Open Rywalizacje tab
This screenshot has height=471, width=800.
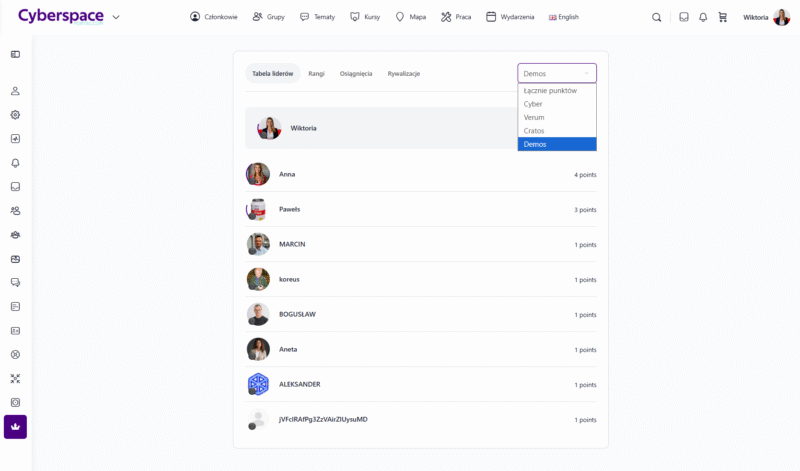[404, 74]
